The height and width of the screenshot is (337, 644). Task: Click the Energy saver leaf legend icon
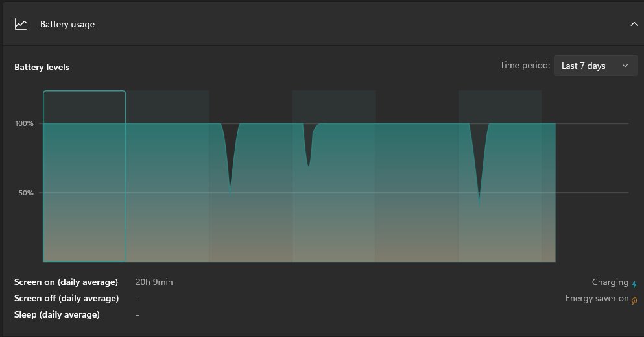634,301
